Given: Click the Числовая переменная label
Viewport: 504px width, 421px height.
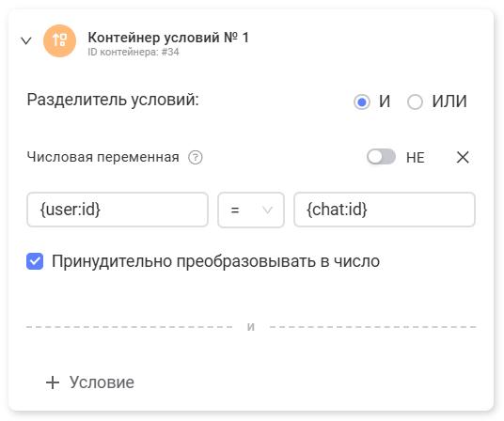Looking at the screenshot, I should pos(102,157).
